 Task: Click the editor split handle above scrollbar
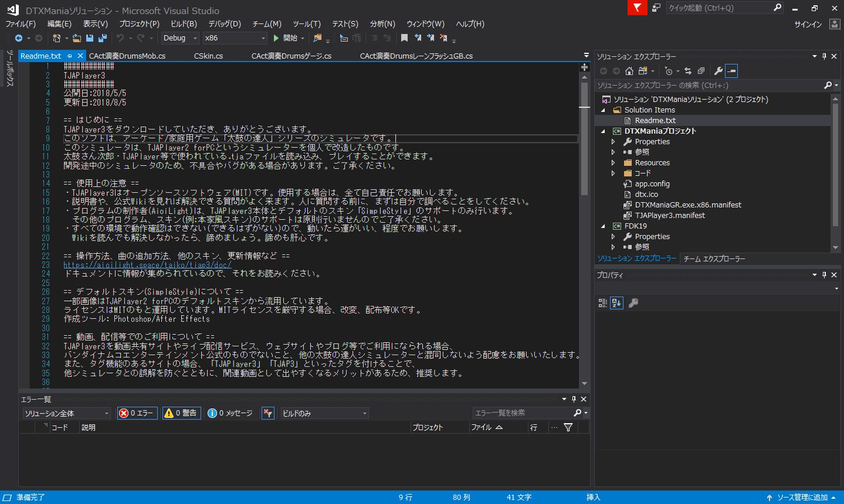click(584, 67)
